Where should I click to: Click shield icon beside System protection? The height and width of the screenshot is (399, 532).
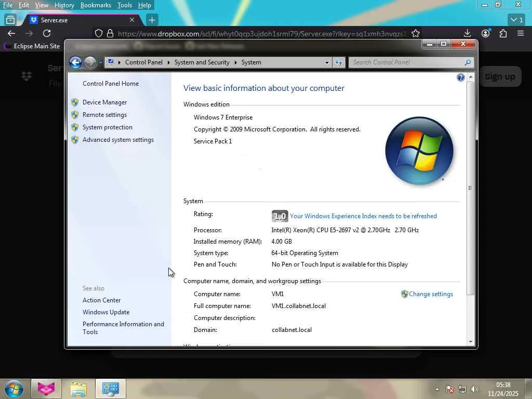click(75, 127)
